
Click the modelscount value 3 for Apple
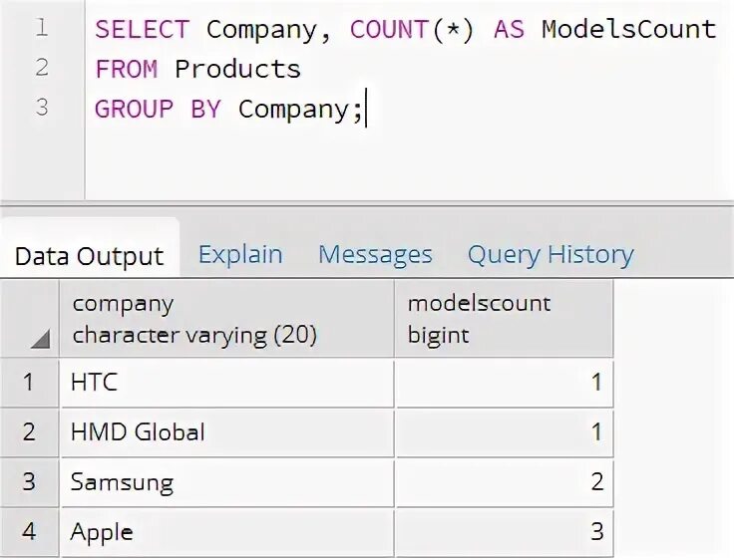coord(504,533)
